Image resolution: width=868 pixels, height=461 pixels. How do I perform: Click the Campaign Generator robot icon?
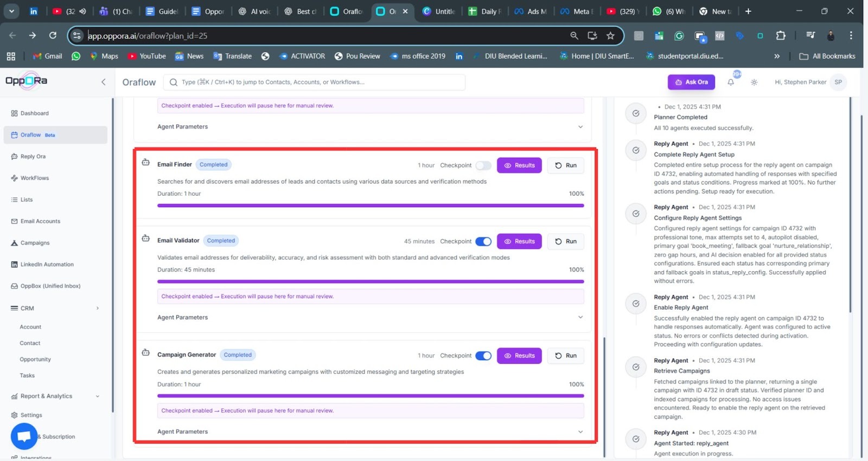tap(145, 353)
